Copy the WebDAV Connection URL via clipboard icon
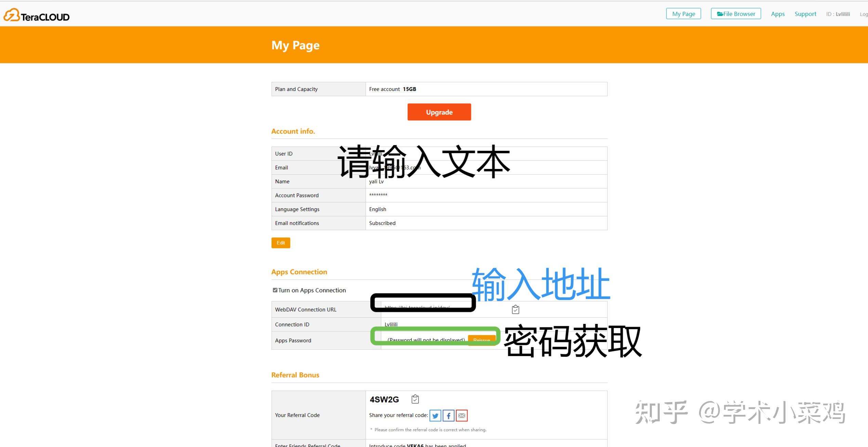 (515, 310)
